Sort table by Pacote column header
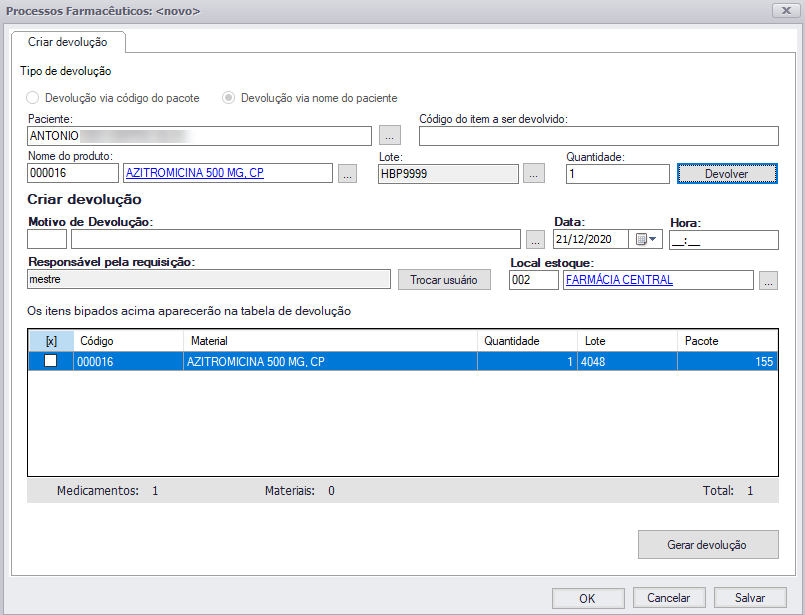Image resolution: width=805 pixels, height=615 pixels. coord(727,341)
